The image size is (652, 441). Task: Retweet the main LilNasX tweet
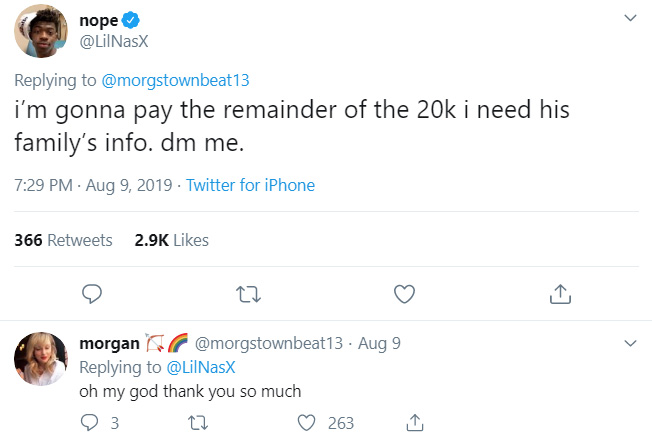coord(248,294)
